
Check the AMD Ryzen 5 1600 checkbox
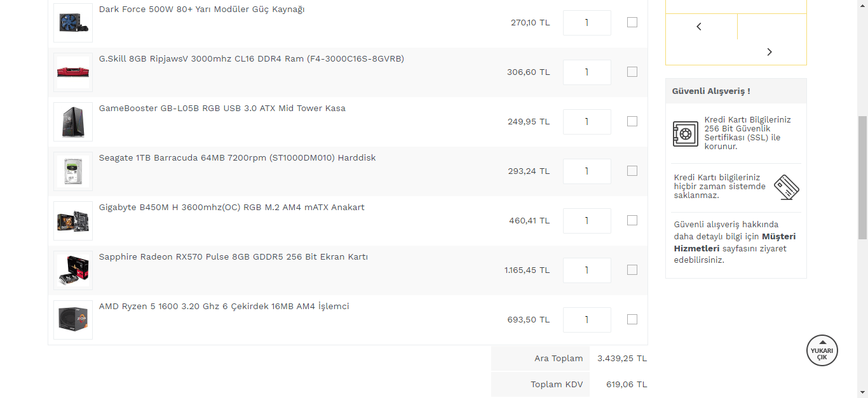(x=632, y=319)
